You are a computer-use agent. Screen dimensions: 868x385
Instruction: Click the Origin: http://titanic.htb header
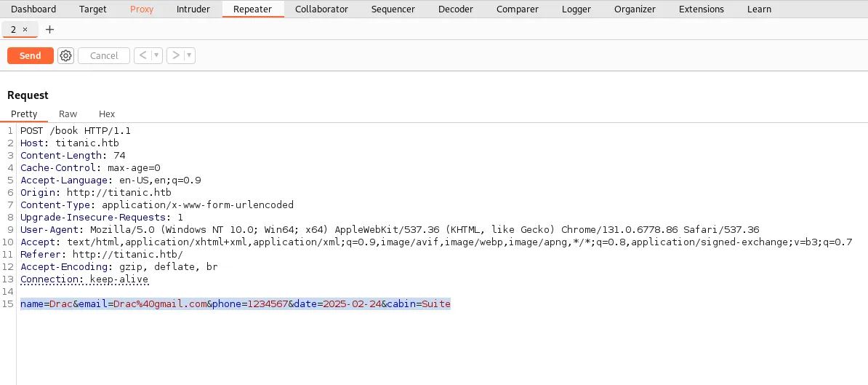pos(96,192)
